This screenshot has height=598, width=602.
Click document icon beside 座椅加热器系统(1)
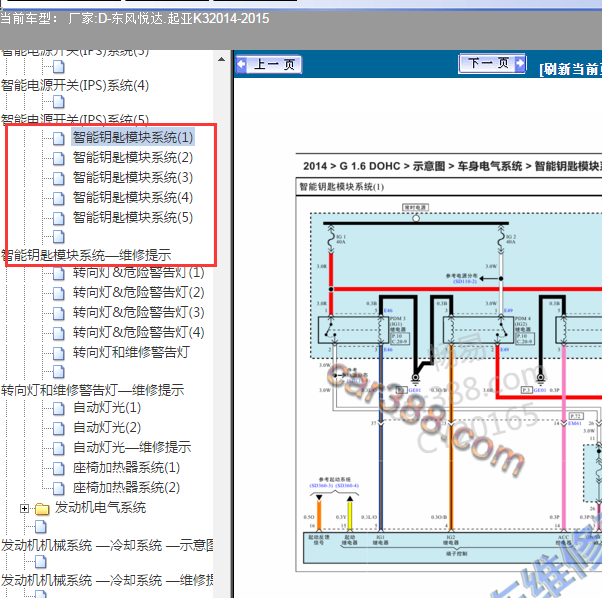(58, 468)
